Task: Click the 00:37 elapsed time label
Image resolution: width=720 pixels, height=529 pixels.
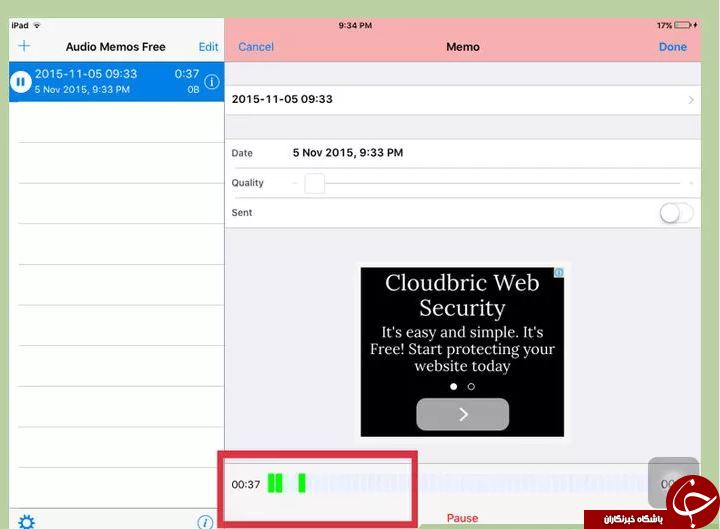Action: [x=246, y=484]
